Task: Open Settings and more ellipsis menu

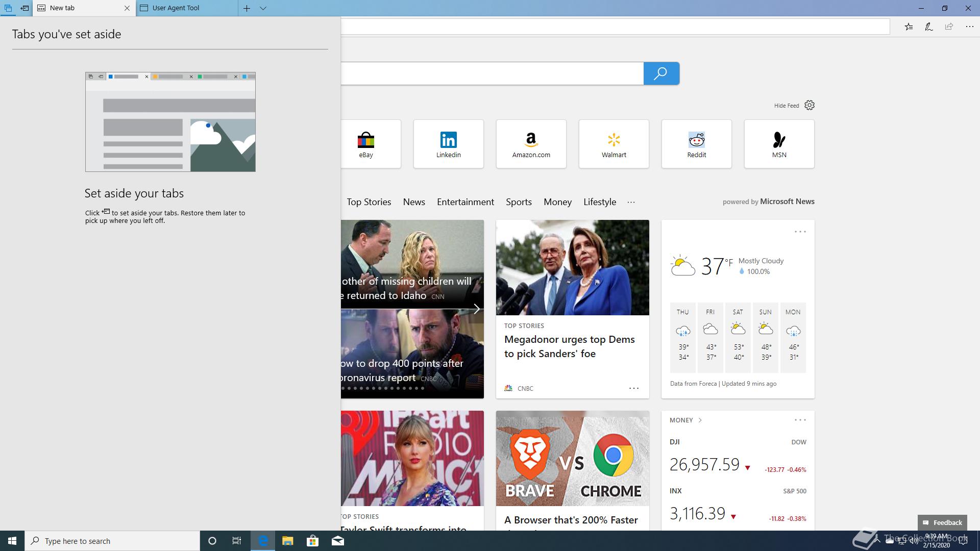Action: [969, 27]
